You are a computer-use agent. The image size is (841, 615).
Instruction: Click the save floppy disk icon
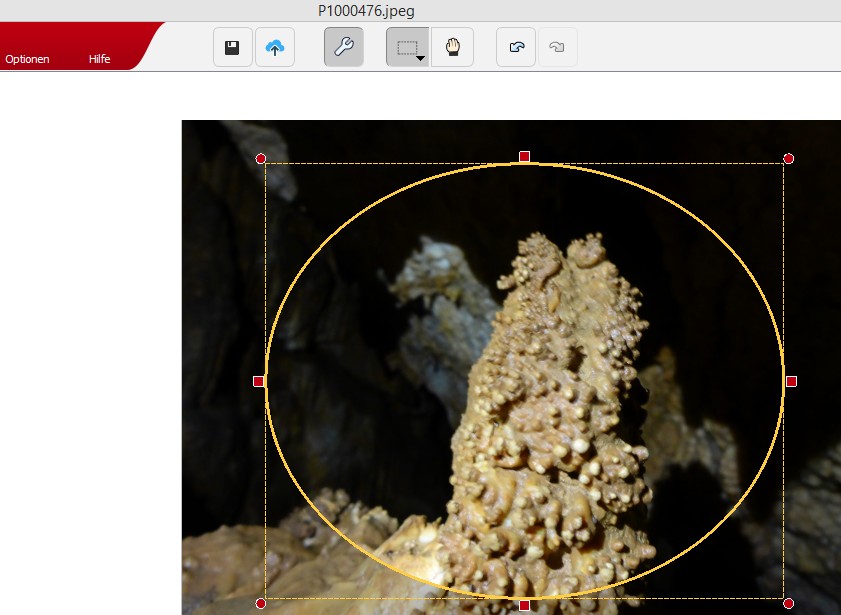tap(232, 47)
